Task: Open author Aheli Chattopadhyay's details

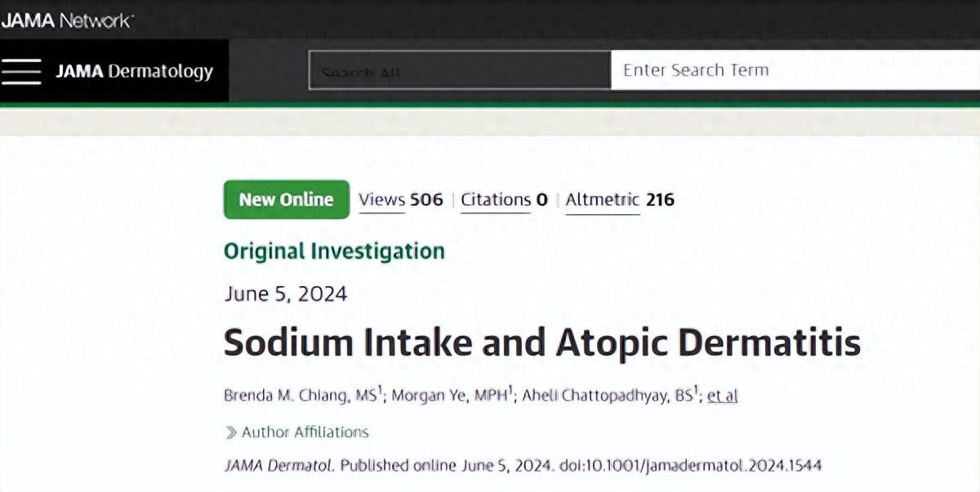Action: [608, 396]
